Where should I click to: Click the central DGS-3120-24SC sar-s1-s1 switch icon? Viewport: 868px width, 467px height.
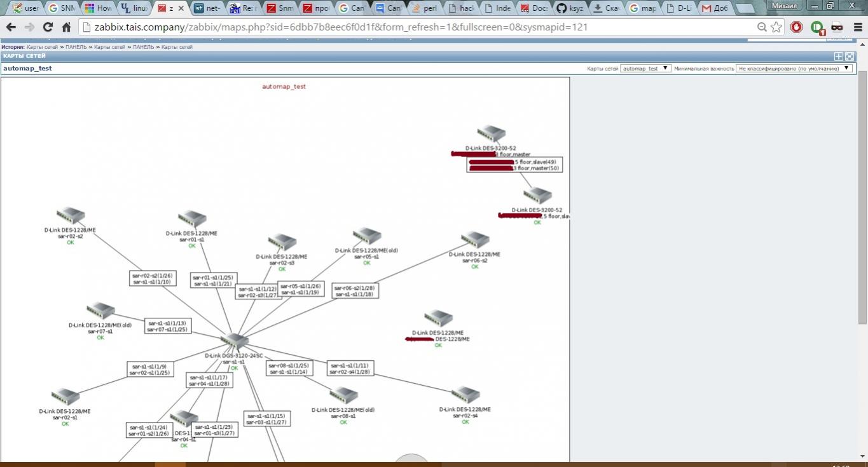[x=234, y=342]
